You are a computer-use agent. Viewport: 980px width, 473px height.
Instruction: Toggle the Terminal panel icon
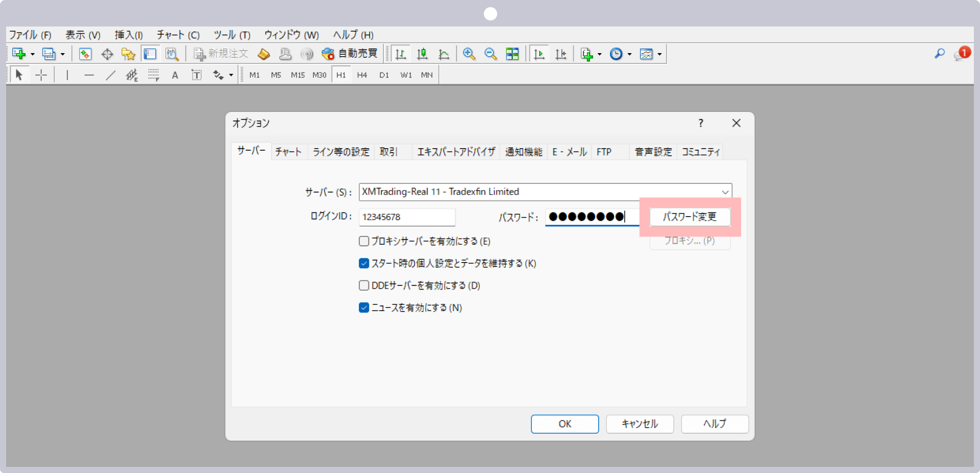tap(150, 54)
